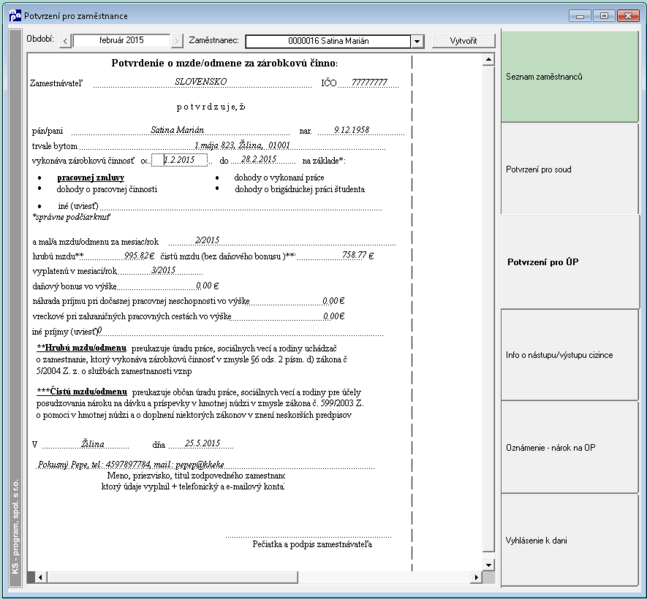Click the horizontal scrollbar left arrow
Viewport: 647px width, 599px height.
(40, 577)
